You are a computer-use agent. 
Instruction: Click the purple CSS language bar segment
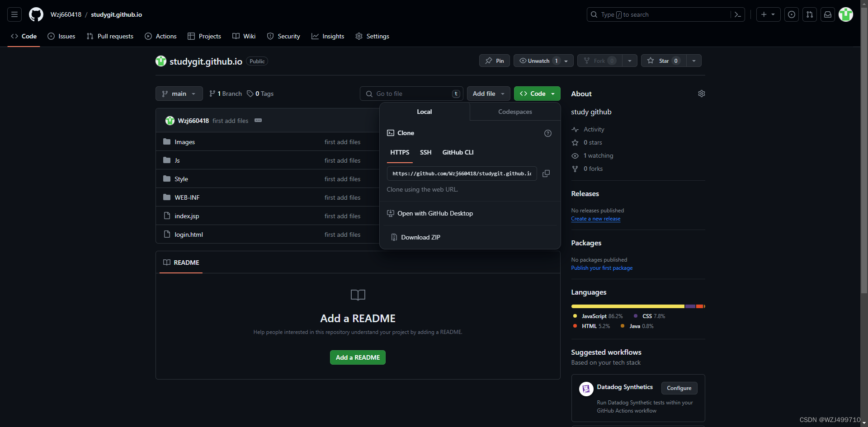tap(690, 306)
